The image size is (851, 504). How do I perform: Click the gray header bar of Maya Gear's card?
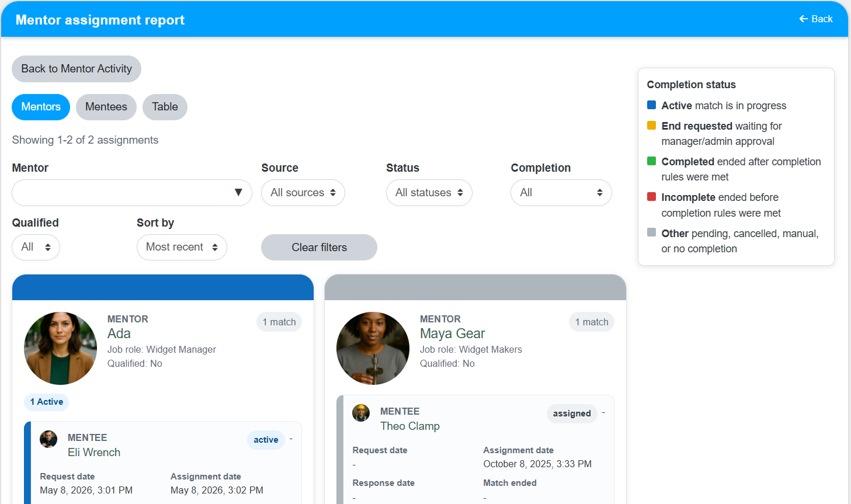475,287
